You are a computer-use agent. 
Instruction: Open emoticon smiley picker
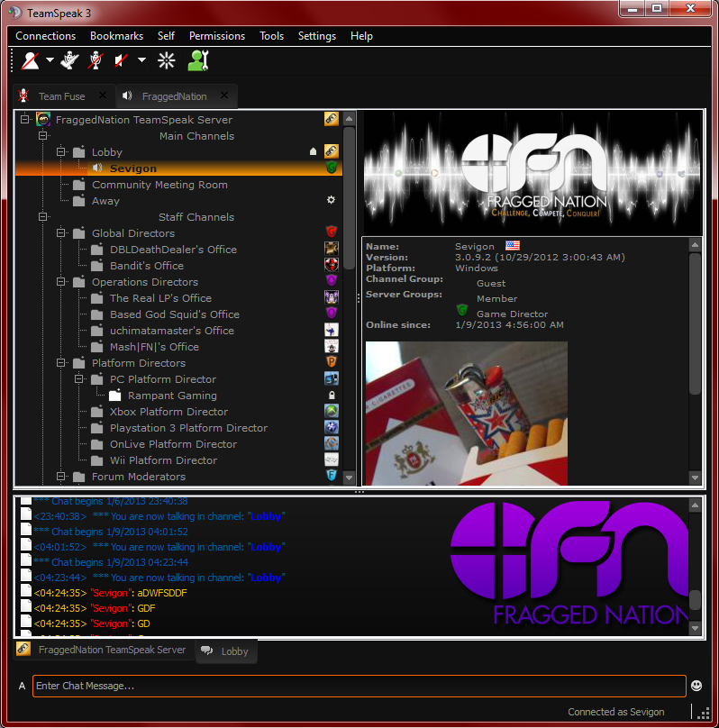696,686
